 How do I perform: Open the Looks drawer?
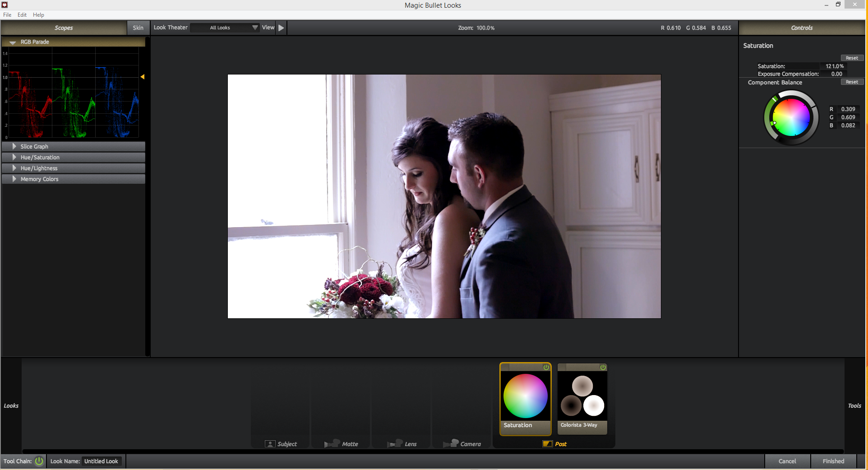pos(11,405)
